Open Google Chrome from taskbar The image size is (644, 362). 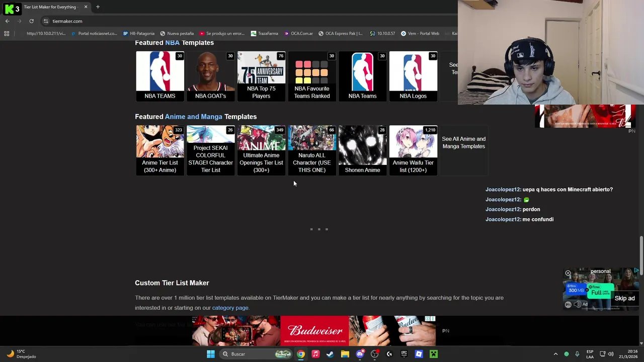(300, 354)
